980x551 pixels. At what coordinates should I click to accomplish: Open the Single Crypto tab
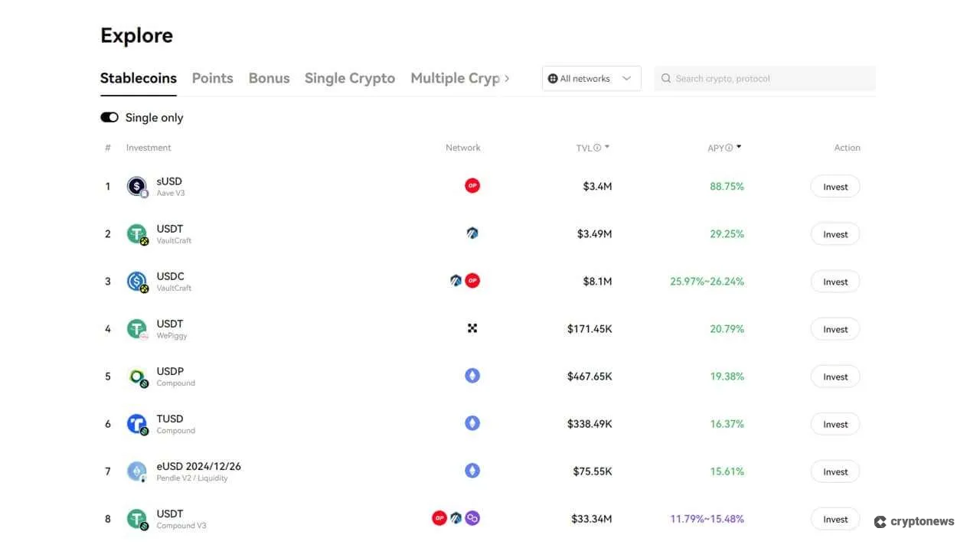coord(349,78)
